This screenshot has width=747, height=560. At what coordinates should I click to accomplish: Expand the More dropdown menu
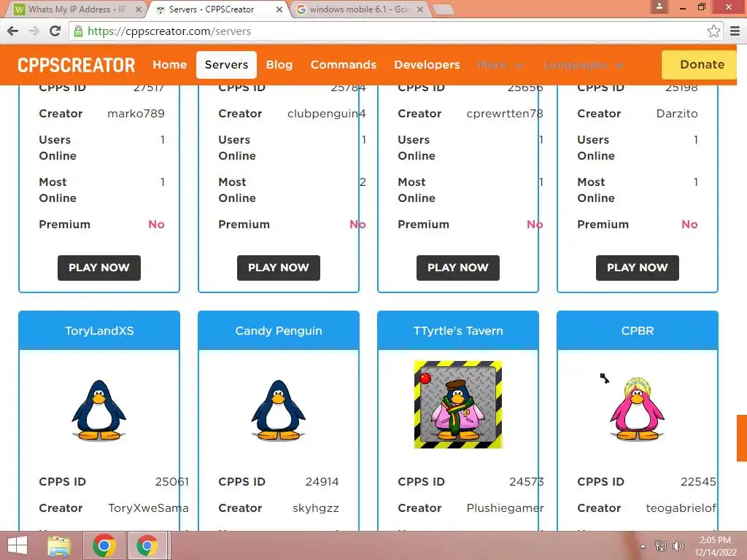coord(500,65)
